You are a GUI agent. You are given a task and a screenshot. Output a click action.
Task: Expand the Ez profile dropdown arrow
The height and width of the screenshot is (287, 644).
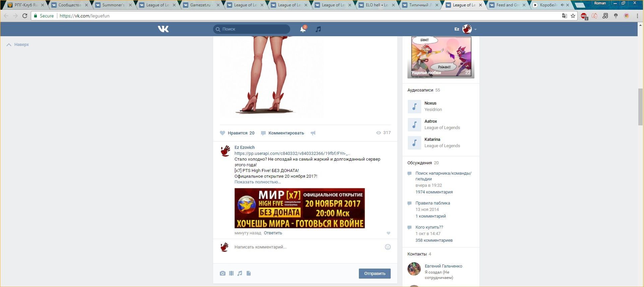point(475,30)
